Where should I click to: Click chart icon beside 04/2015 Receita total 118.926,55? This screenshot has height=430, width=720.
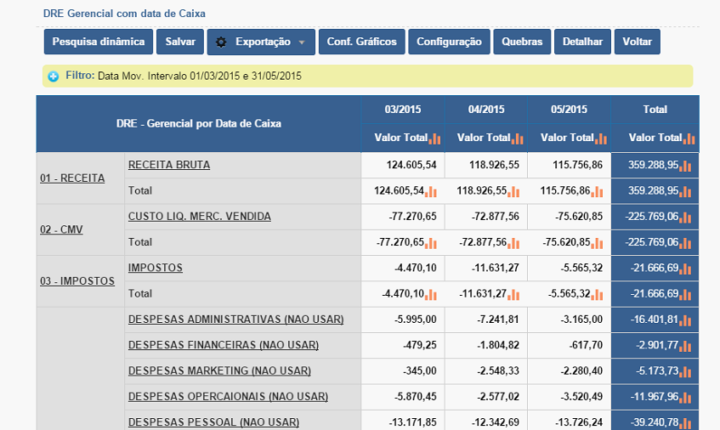[514, 192]
